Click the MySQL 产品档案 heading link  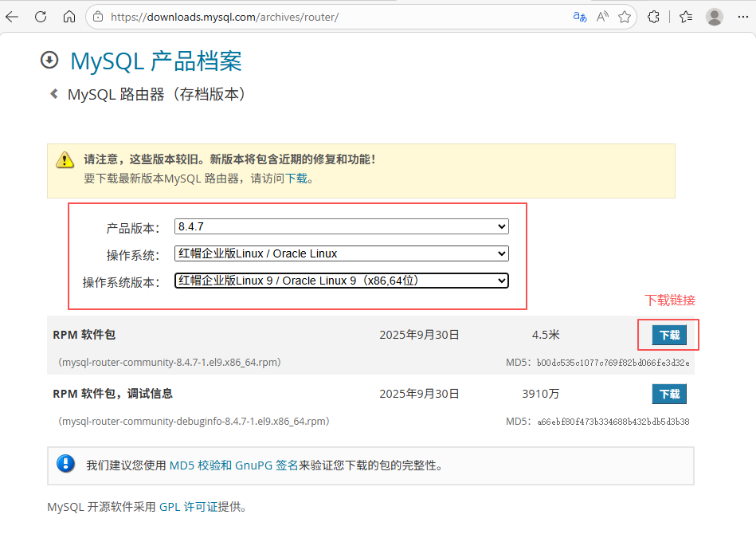pos(155,61)
